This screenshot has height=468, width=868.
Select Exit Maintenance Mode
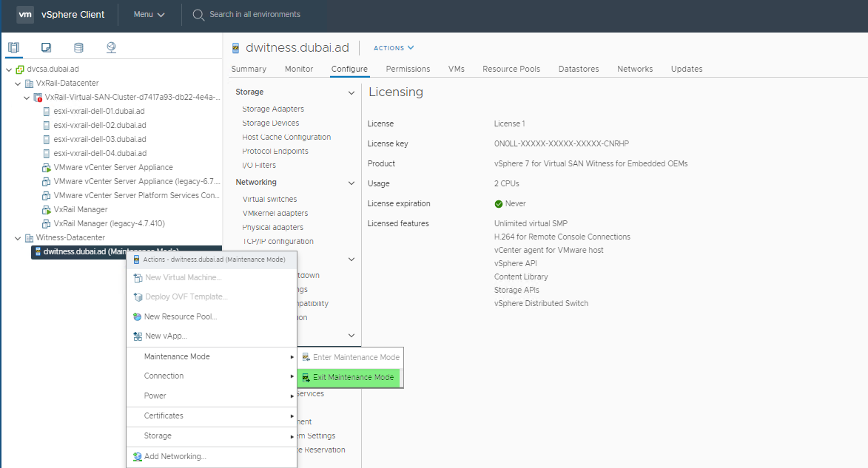point(350,378)
